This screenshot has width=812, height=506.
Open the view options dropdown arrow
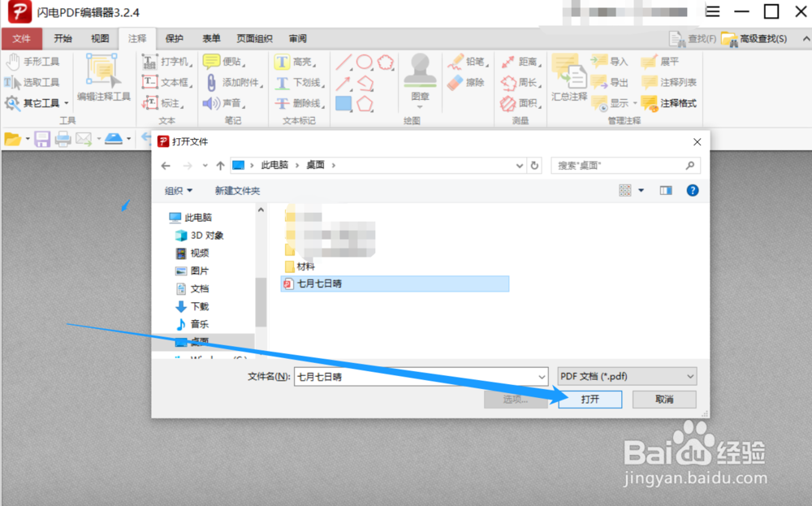pos(641,191)
